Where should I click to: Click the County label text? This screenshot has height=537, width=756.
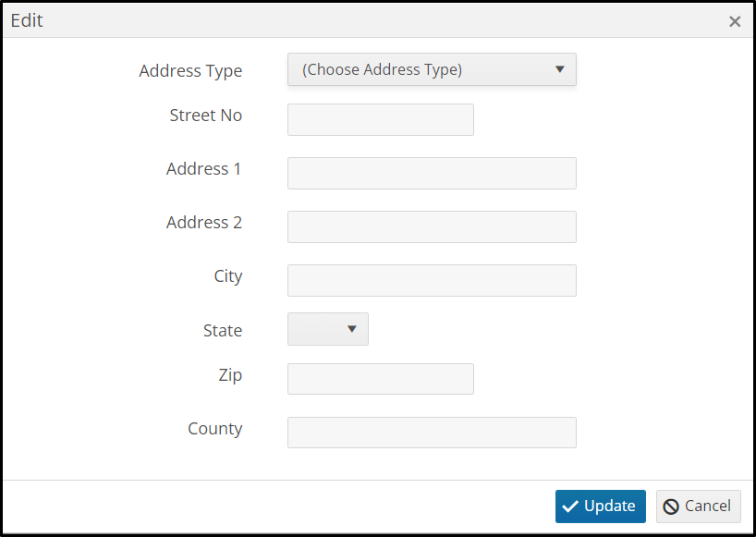215,429
